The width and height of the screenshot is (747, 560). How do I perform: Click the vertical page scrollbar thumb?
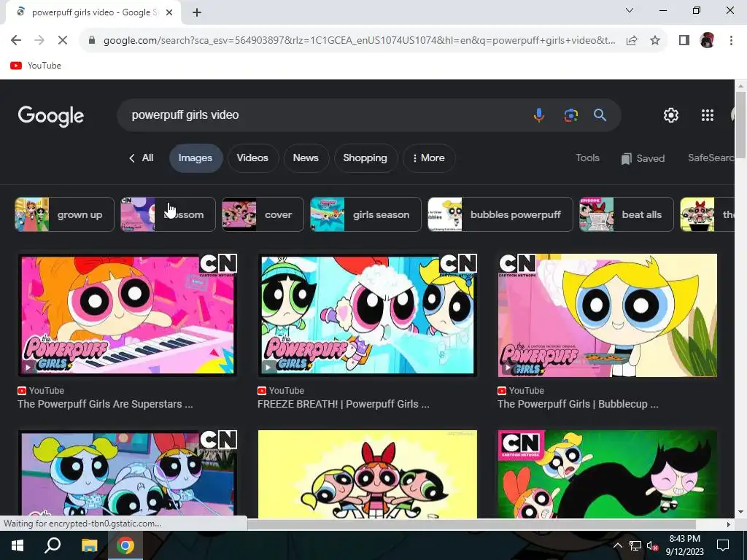(740, 125)
